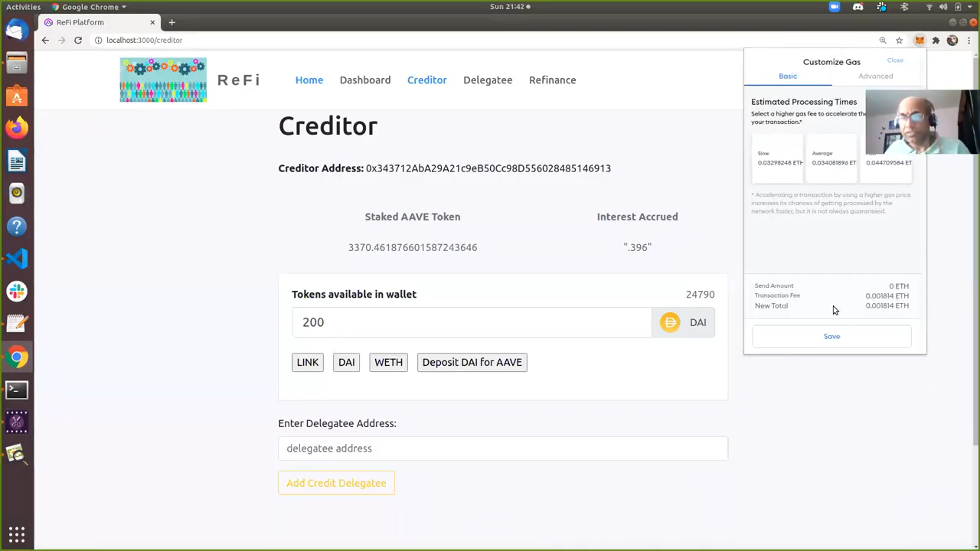Open the Dashboard nav link
The width and height of the screenshot is (980, 551).
point(365,80)
